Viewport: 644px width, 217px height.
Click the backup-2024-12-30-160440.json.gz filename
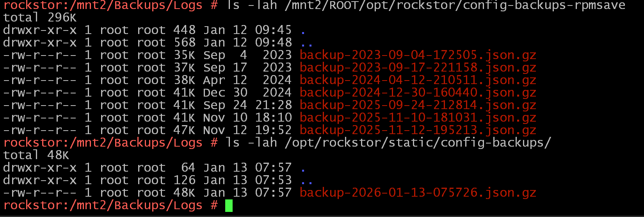(418, 93)
